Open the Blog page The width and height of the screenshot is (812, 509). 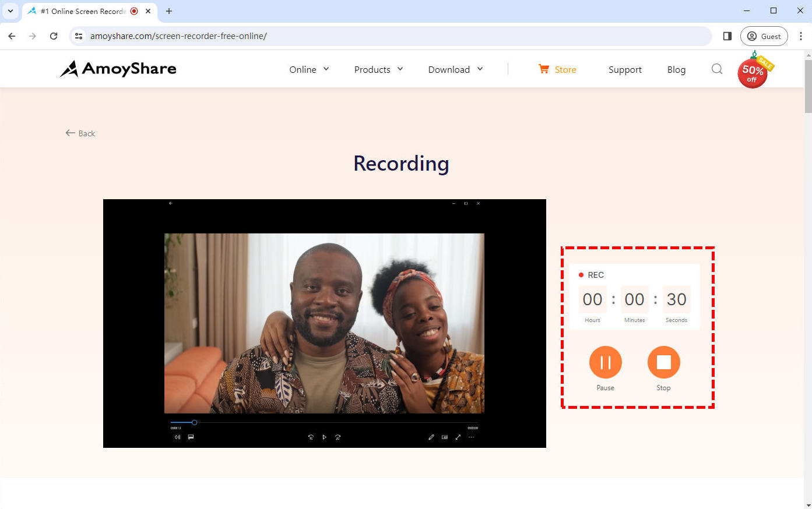[x=676, y=69]
